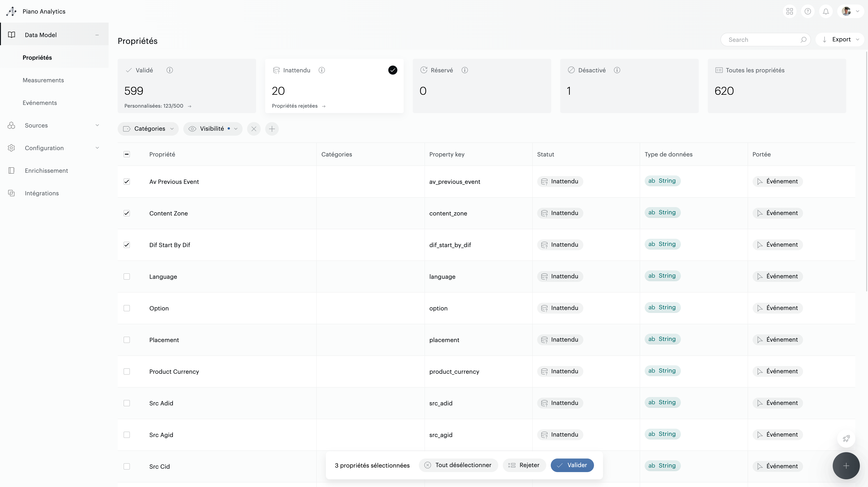Screen dimensions: 868x487
Task: Open the Catégories filter dropdown
Action: tap(148, 129)
